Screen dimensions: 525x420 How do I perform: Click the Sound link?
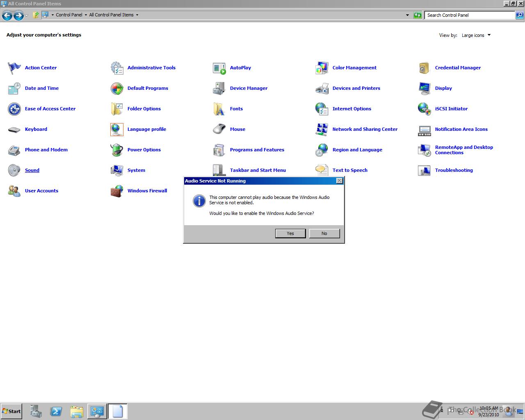click(32, 170)
